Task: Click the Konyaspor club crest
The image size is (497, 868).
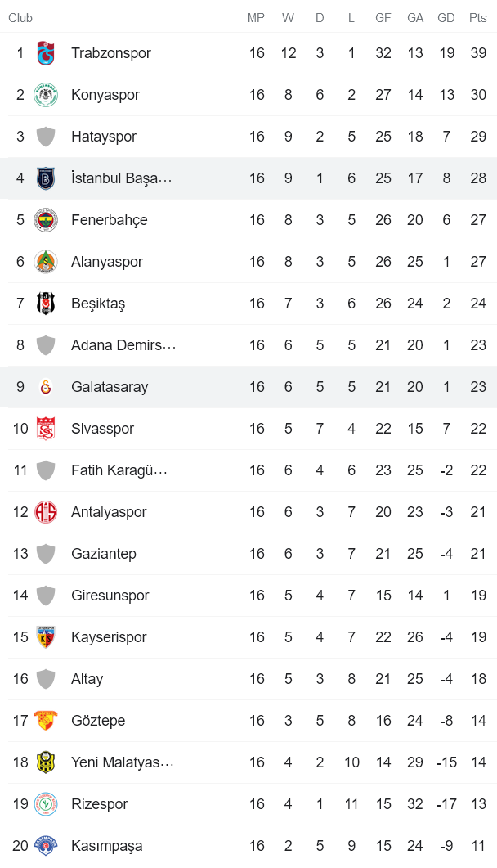Action: [x=47, y=94]
